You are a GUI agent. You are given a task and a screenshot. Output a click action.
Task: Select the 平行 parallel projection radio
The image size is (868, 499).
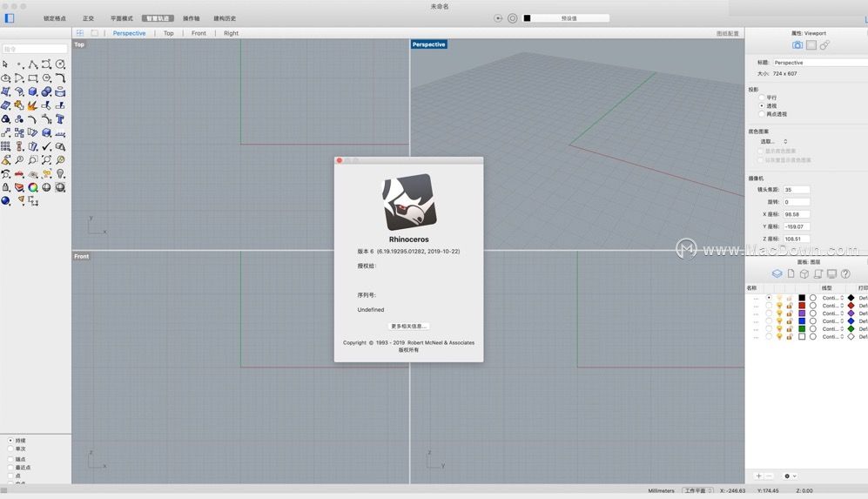[x=762, y=98]
